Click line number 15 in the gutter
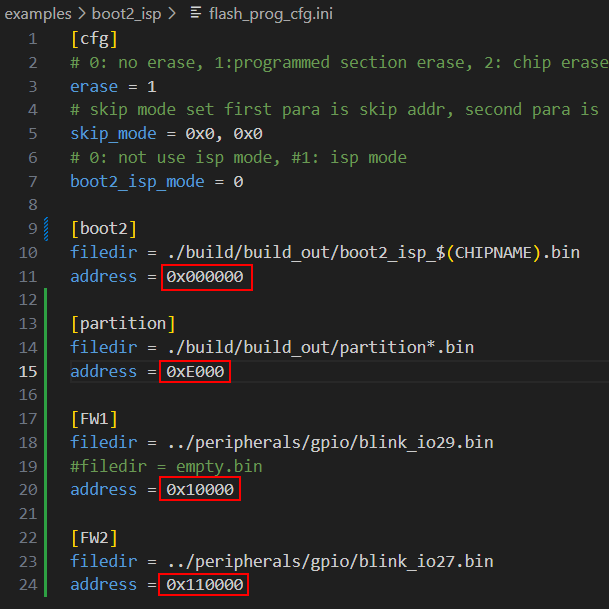The width and height of the screenshot is (609, 609). coord(26,371)
